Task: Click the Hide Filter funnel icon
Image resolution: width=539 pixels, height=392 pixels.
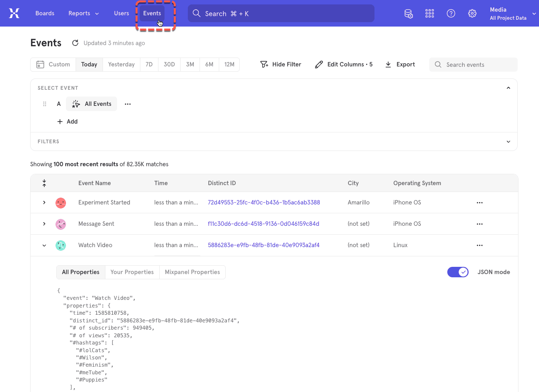Action: coord(264,64)
